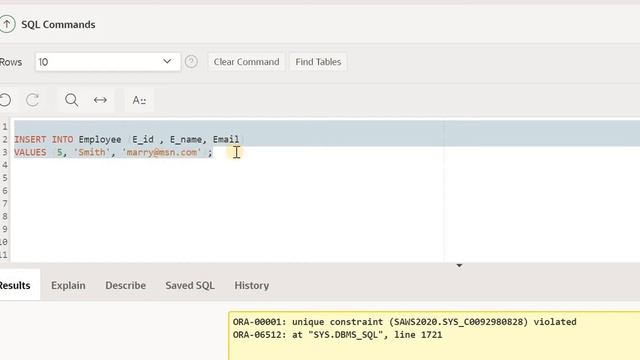Click the help question mark icon
This screenshot has width=640, height=360.
click(x=191, y=62)
